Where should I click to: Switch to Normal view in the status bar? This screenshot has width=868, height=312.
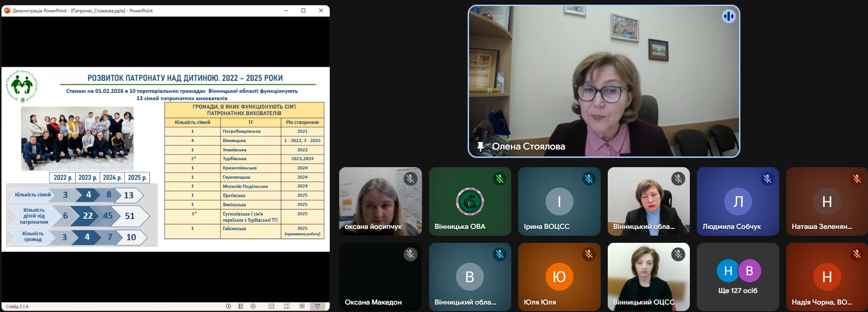pos(271,306)
